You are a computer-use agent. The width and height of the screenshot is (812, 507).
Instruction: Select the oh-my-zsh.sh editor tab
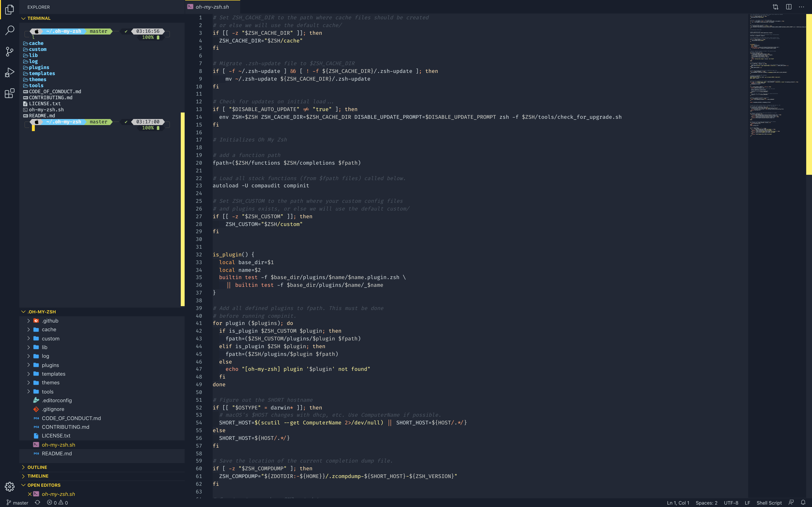(212, 7)
